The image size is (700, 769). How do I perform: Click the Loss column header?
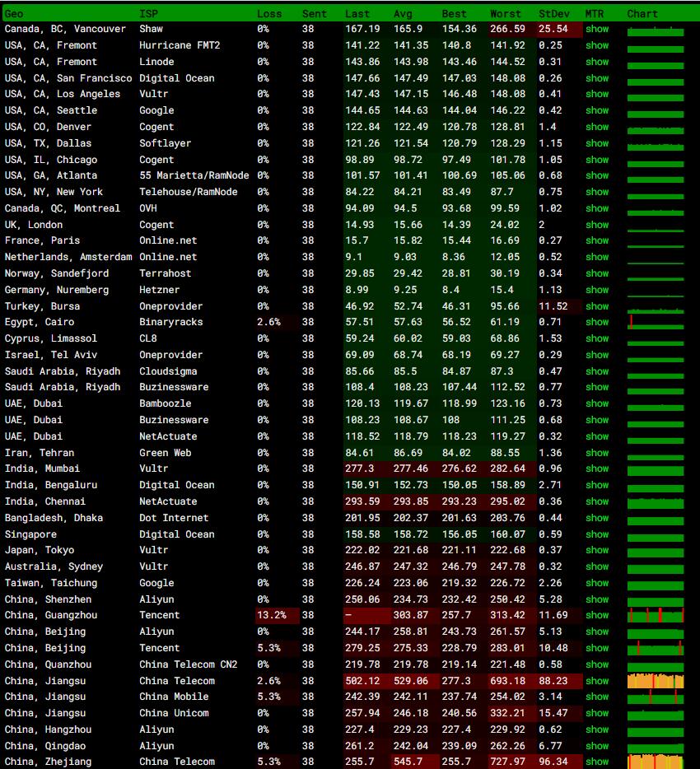click(269, 14)
